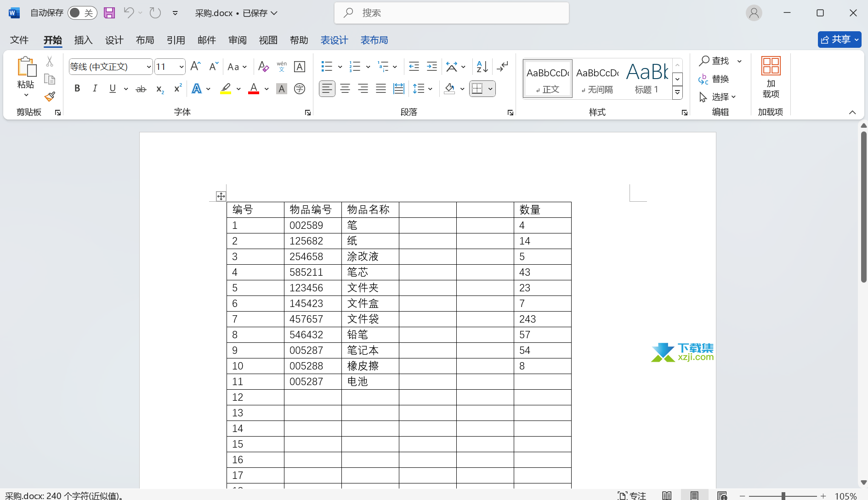868x500 pixels.
Task: Increase paragraph indent
Action: tap(432, 67)
